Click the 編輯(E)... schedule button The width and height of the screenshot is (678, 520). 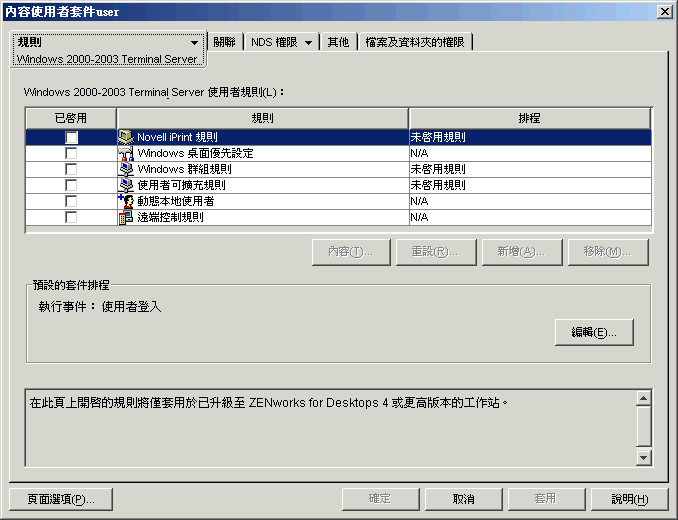[x=594, y=332]
